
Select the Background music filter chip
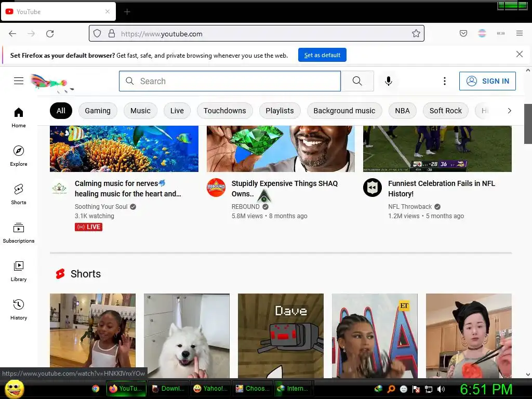pos(344,111)
